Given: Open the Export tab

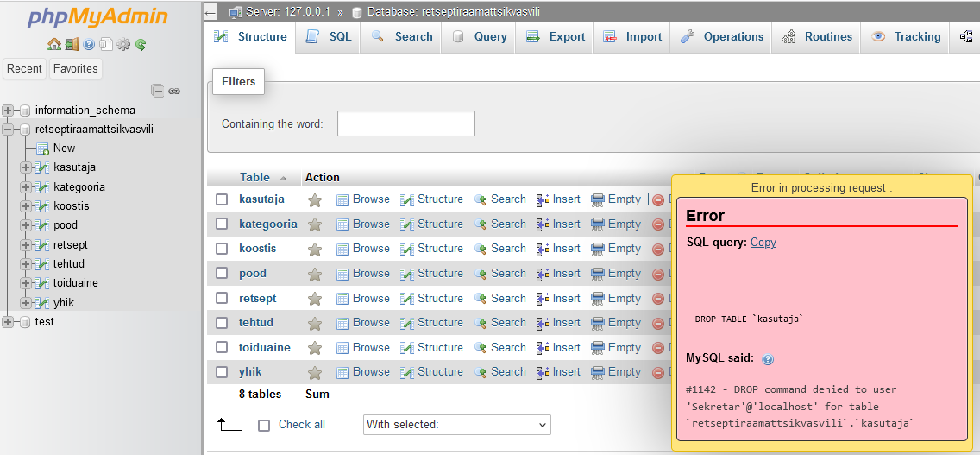Looking at the screenshot, I should click(556, 37).
